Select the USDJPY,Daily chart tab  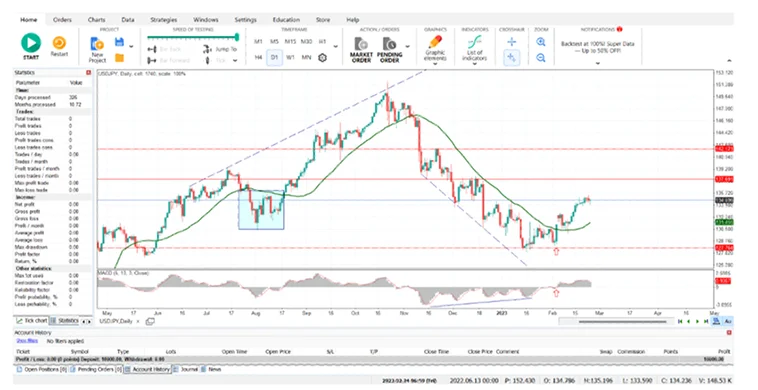116,321
